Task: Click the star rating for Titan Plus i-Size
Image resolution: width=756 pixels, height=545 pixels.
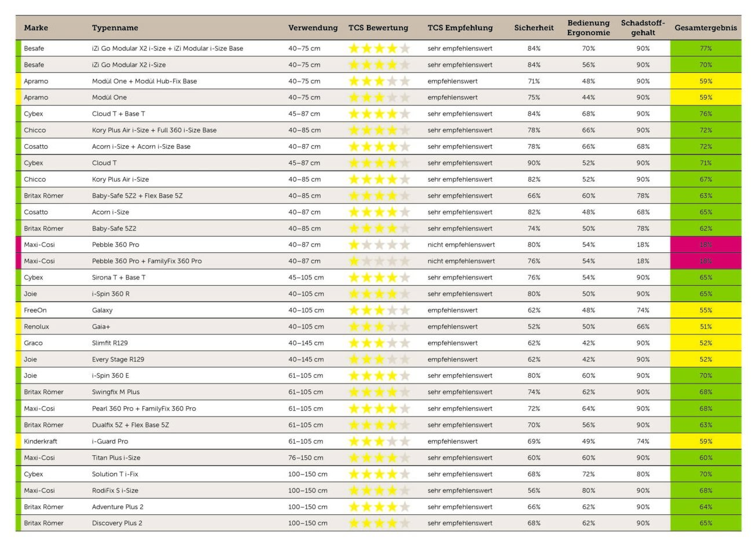Action: click(379, 458)
